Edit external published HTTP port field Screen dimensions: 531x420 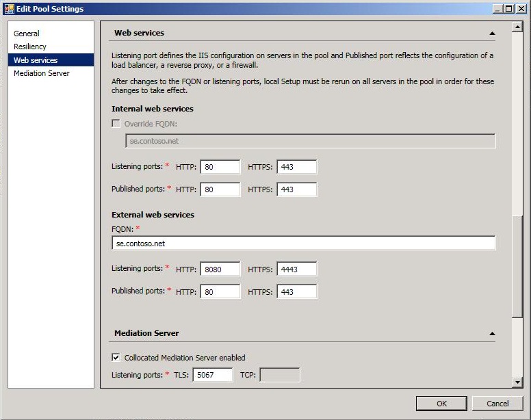[x=220, y=291]
